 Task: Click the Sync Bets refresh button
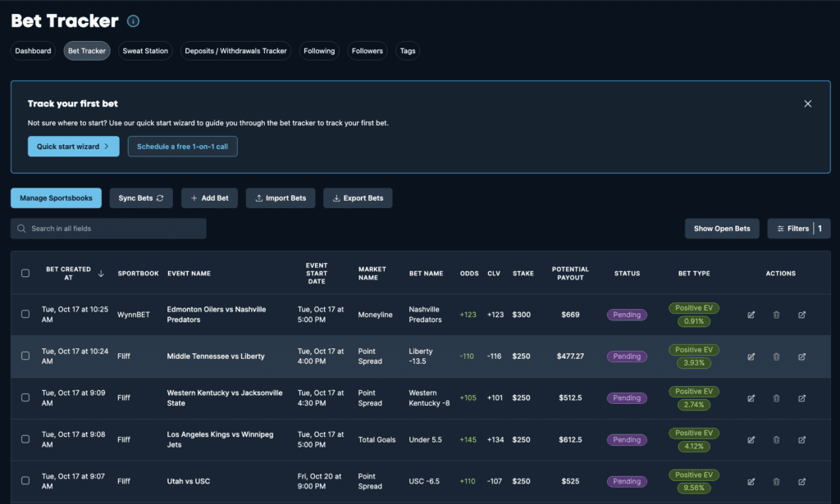point(141,198)
